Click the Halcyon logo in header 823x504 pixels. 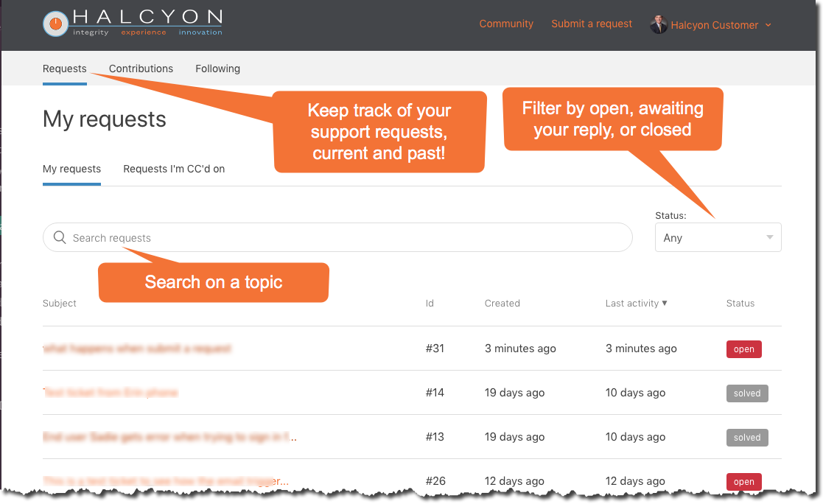pos(132,24)
